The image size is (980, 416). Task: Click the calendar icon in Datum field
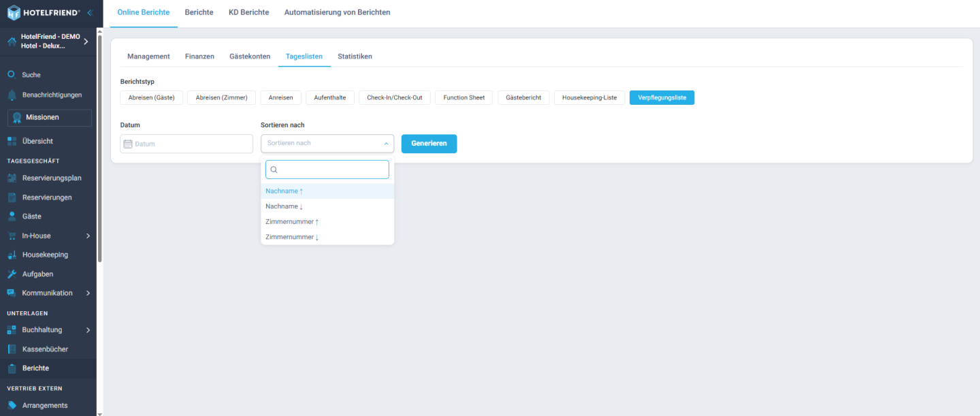(128, 144)
